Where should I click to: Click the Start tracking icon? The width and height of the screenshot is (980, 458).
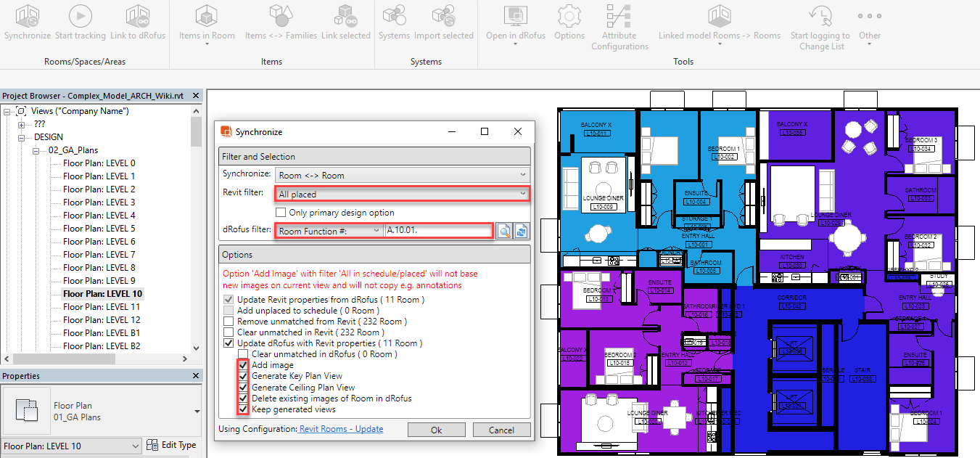(x=80, y=16)
